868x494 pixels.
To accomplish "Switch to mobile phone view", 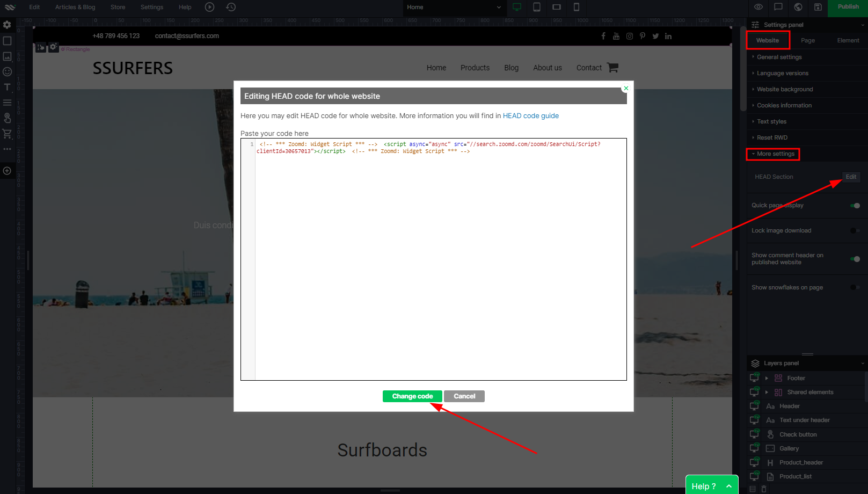I will click(x=577, y=7).
